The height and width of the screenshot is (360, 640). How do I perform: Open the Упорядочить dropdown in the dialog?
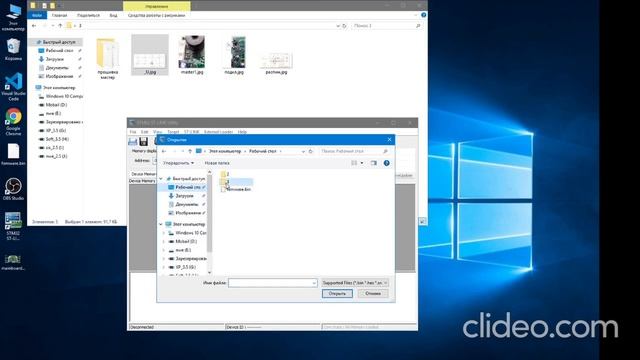[178, 163]
